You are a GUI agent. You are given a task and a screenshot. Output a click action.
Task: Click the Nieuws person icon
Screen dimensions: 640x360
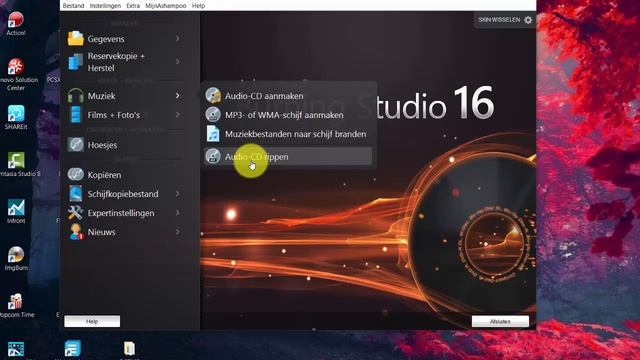(x=76, y=232)
